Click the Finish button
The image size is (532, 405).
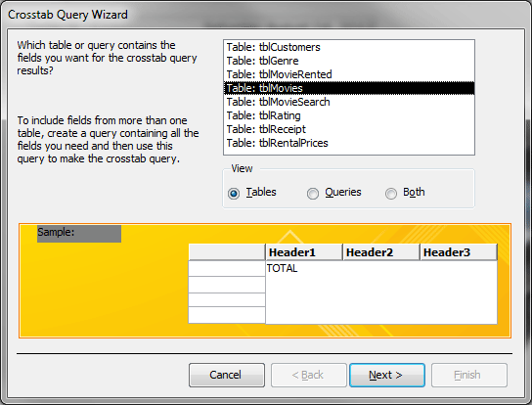[469, 375]
